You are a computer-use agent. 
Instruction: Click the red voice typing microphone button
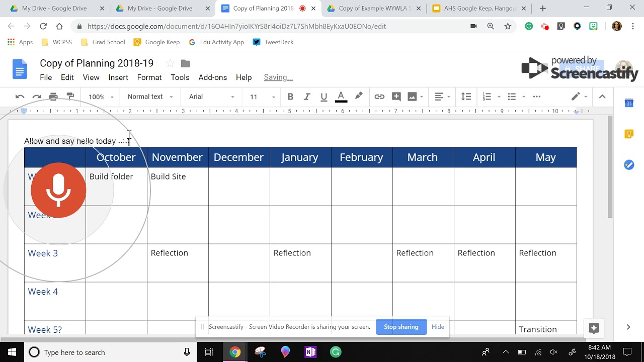pos(58,190)
